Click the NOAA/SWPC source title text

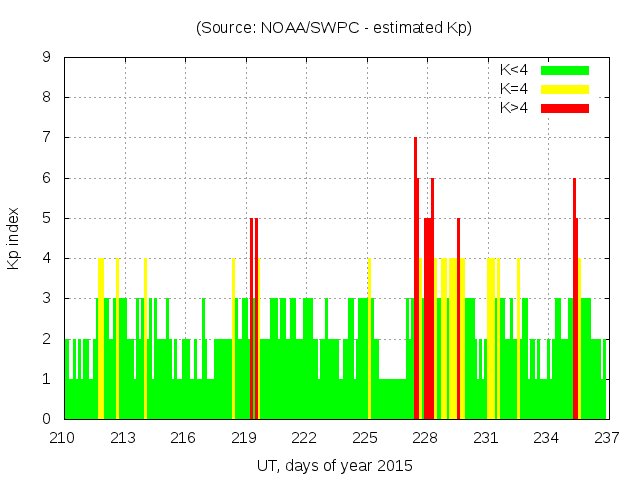click(x=333, y=28)
